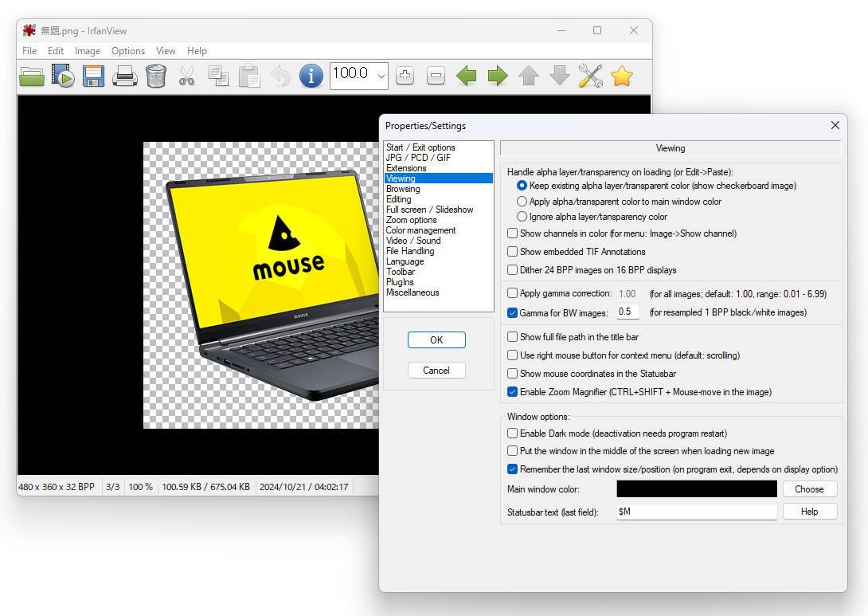This screenshot has height=616, width=868.
Task: Select Full screen / Slideshow category
Action: pos(429,210)
